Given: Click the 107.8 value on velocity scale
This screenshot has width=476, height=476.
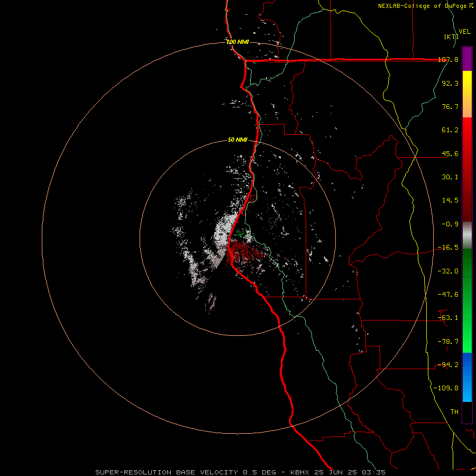Looking at the screenshot, I should (448, 59).
